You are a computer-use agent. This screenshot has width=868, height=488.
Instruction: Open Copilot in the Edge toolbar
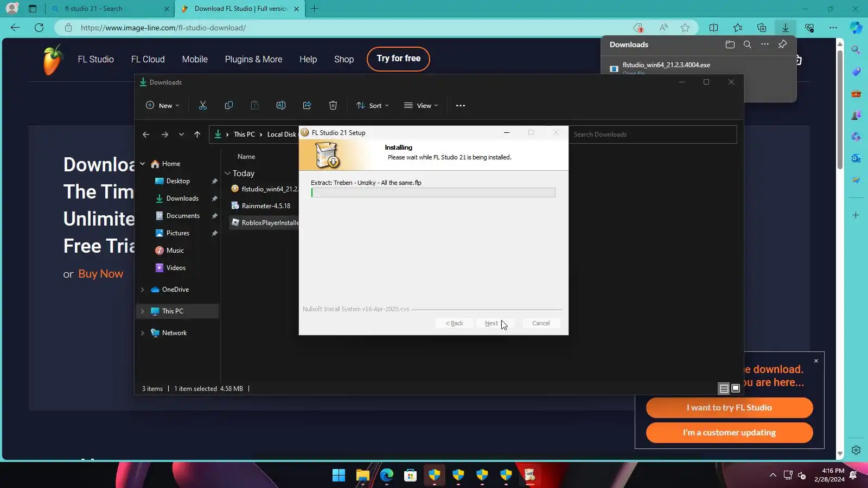pyautogui.click(x=856, y=28)
